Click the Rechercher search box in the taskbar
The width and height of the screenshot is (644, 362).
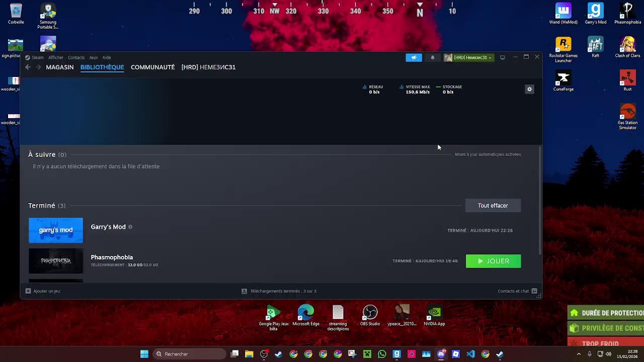click(189, 354)
